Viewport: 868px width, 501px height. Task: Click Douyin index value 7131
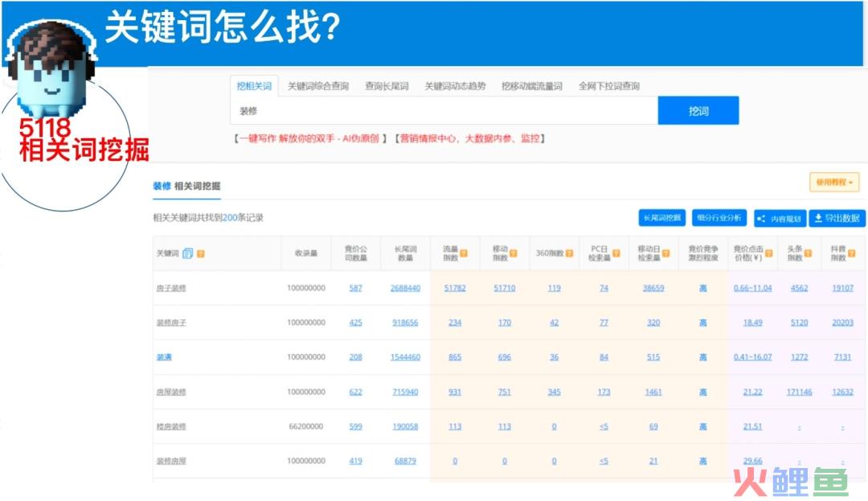(x=842, y=358)
